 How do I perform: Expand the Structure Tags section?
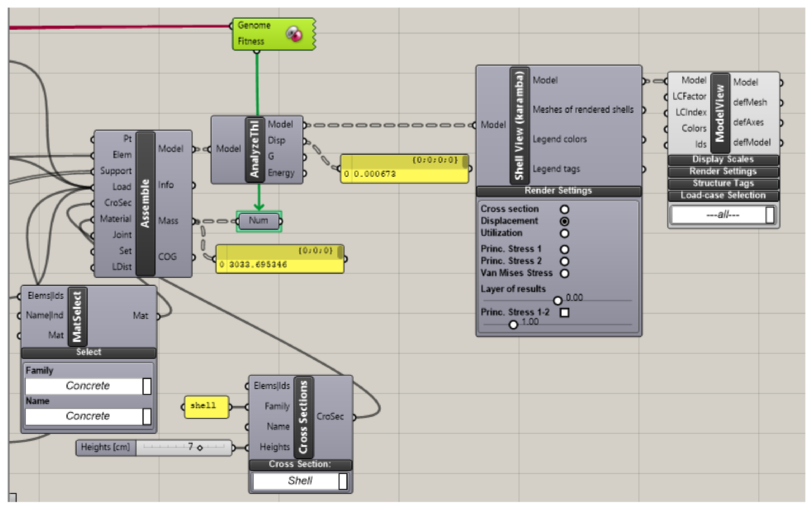coord(723,183)
